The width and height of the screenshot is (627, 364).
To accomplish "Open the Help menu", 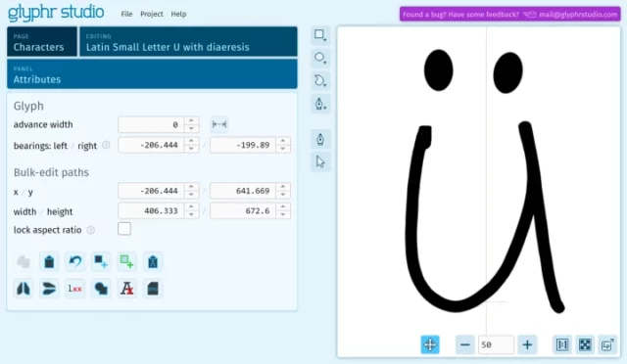I will pyautogui.click(x=178, y=14).
